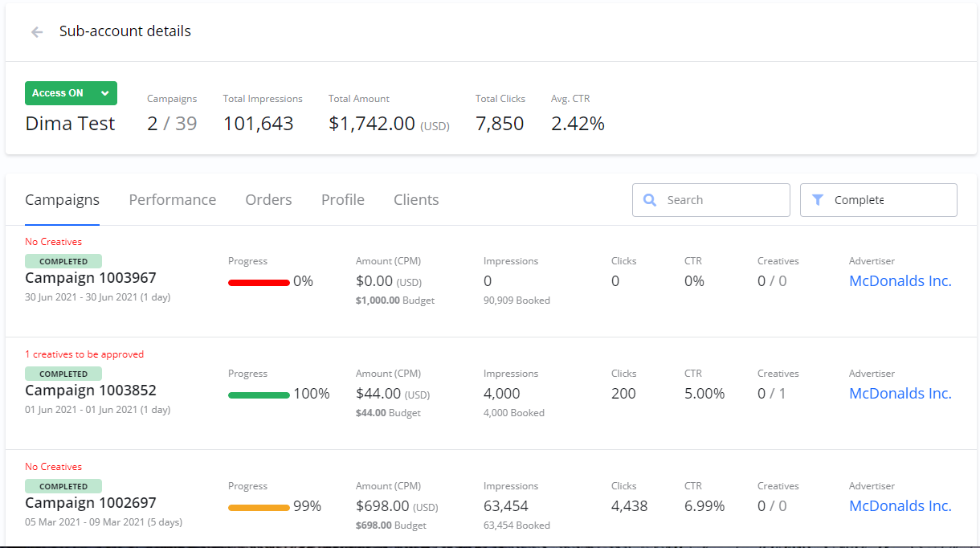Toggle the Access ON button

(59, 93)
